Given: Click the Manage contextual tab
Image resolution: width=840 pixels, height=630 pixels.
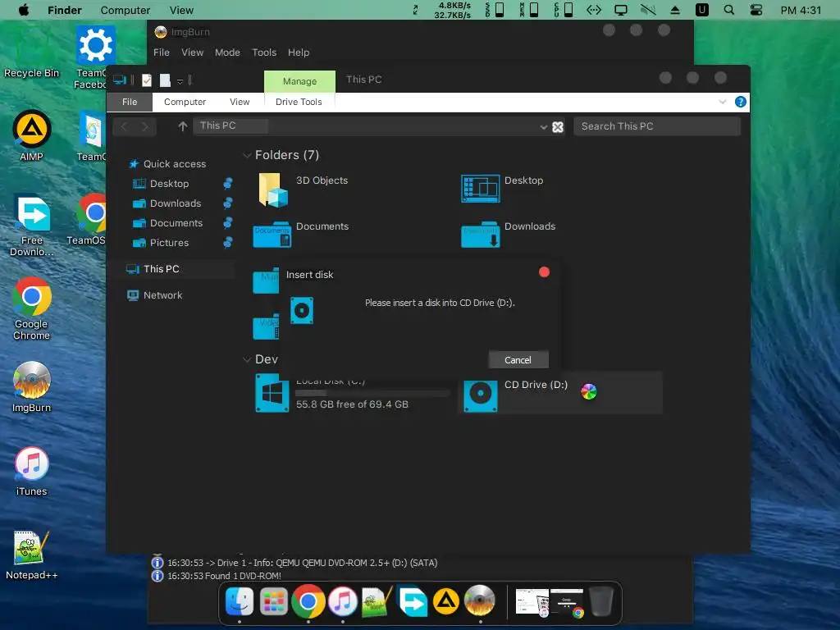Looking at the screenshot, I should click(x=299, y=81).
